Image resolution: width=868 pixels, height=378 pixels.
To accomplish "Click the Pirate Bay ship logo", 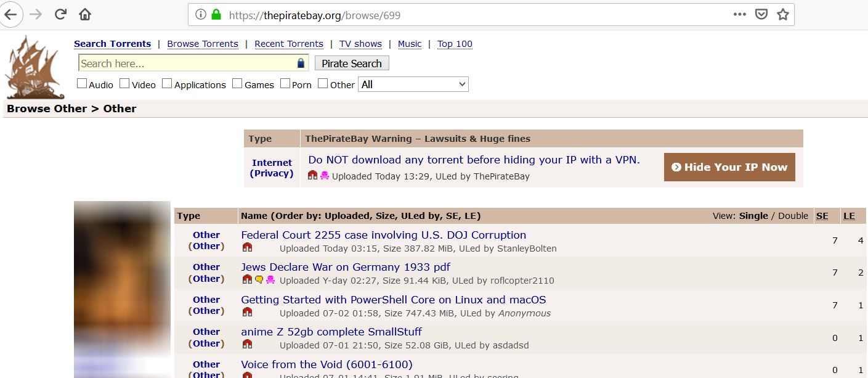I will [34, 67].
